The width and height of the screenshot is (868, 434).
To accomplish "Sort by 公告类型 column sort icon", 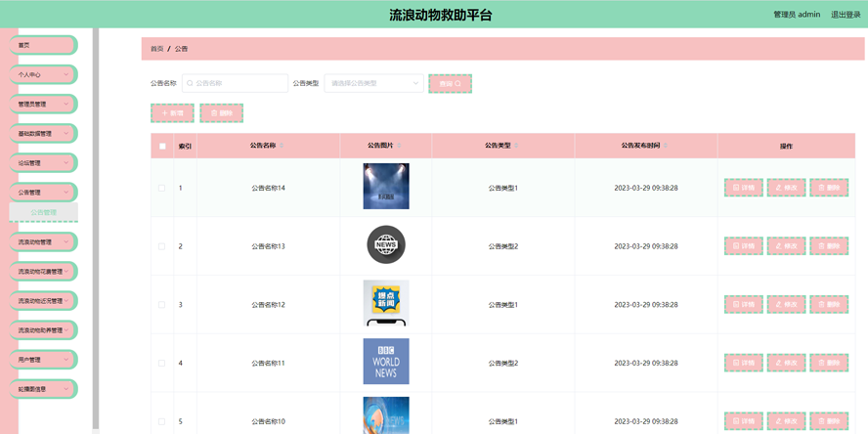I will (x=516, y=146).
